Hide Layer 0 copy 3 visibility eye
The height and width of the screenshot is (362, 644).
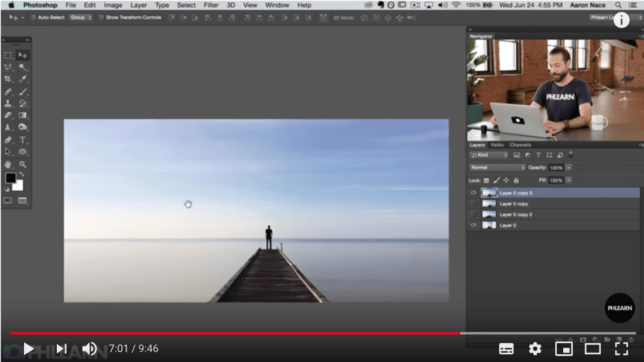point(473,192)
